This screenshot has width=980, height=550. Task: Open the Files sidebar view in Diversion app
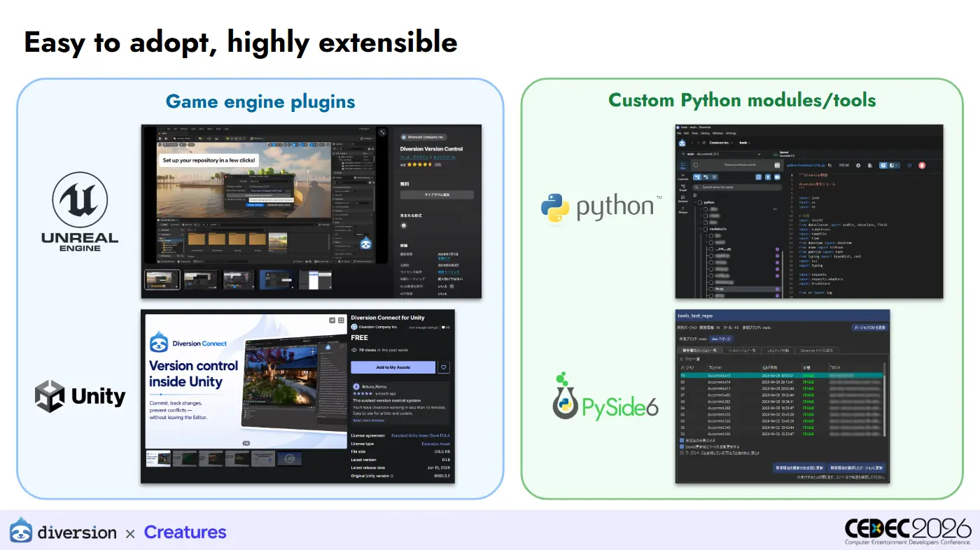(683, 166)
